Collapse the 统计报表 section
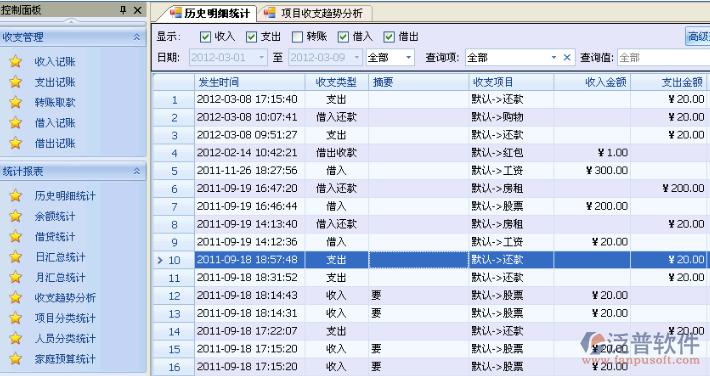Image resolution: width=710 pixels, height=376 pixels. 137,171
